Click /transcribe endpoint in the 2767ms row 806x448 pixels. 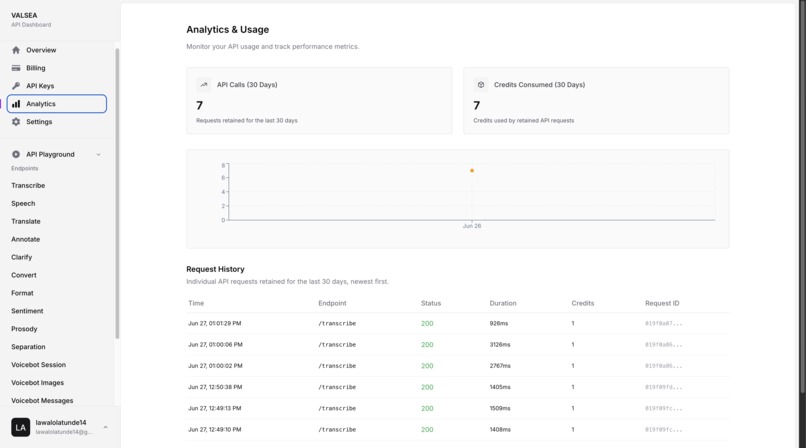point(337,366)
